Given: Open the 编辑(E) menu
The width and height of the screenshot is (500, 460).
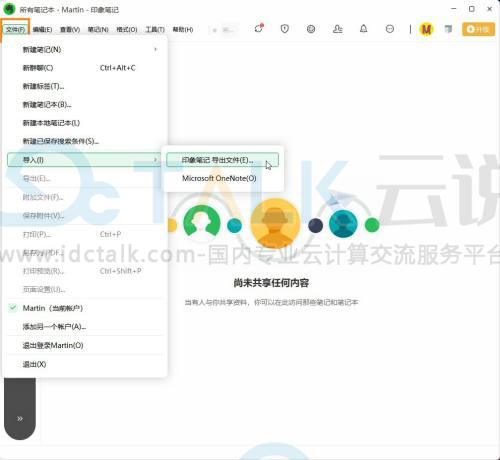Looking at the screenshot, I should (42, 30).
